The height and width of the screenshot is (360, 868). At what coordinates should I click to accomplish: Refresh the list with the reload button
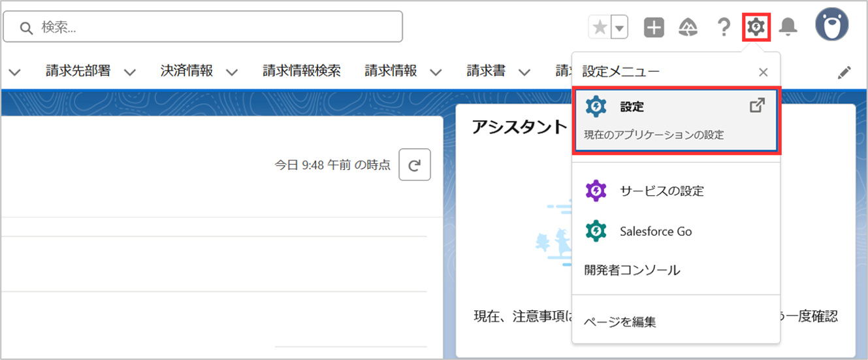(414, 165)
